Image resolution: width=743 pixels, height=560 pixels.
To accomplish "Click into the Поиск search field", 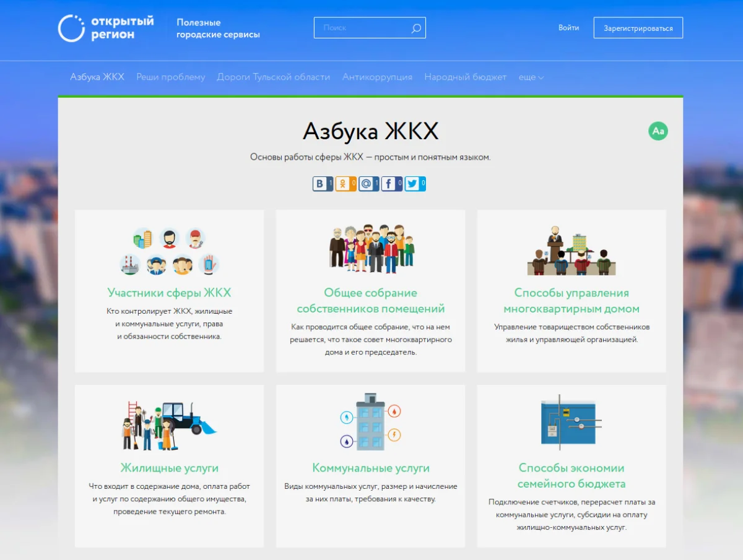I will (x=362, y=28).
